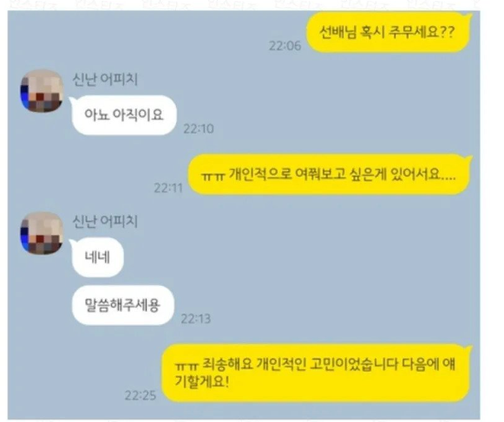Select the white 아뇨 아직이요 reply bubble
The image size is (504, 422).
coord(124,115)
